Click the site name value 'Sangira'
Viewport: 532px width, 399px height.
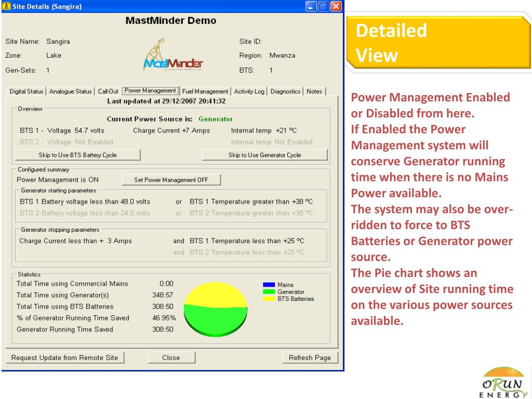(58, 42)
